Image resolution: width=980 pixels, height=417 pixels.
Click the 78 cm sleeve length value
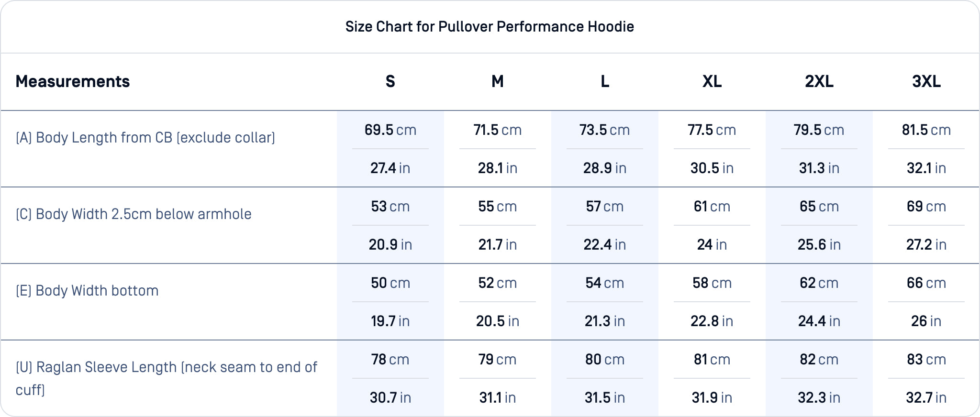pos(390,360)
